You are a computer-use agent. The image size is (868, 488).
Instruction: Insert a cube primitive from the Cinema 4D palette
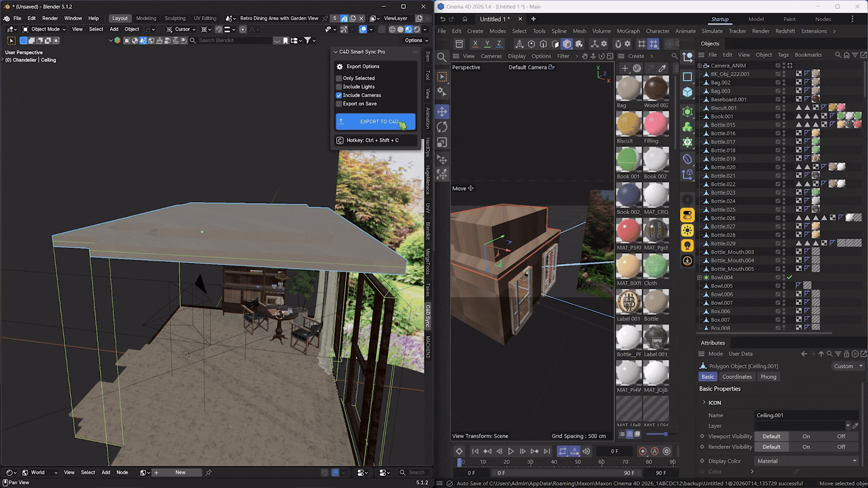tap(687, 92)
